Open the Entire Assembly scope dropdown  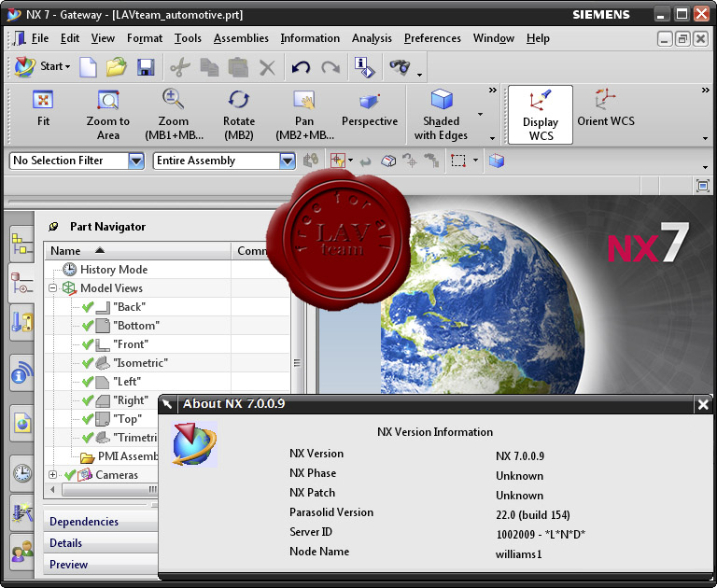(x=288, y=161)
